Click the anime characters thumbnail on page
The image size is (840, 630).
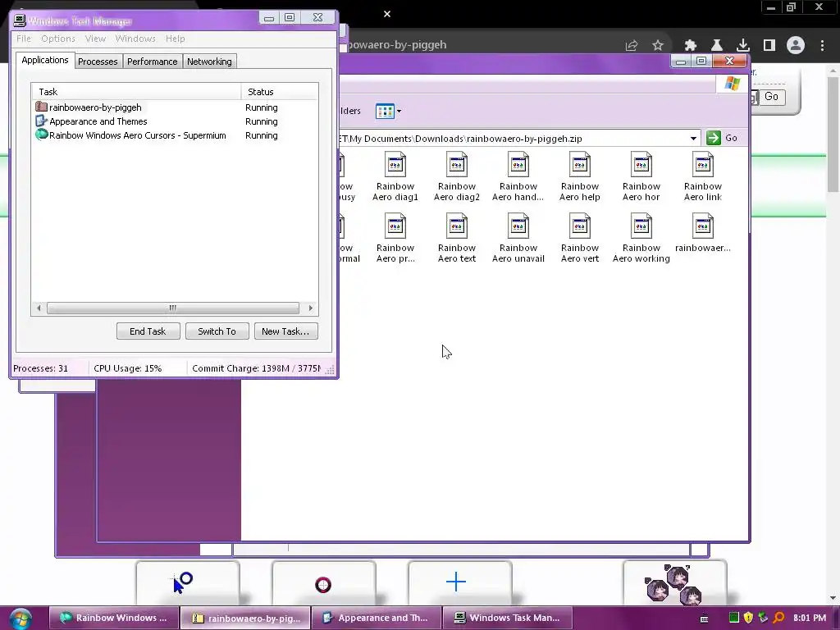click(675, 583)
